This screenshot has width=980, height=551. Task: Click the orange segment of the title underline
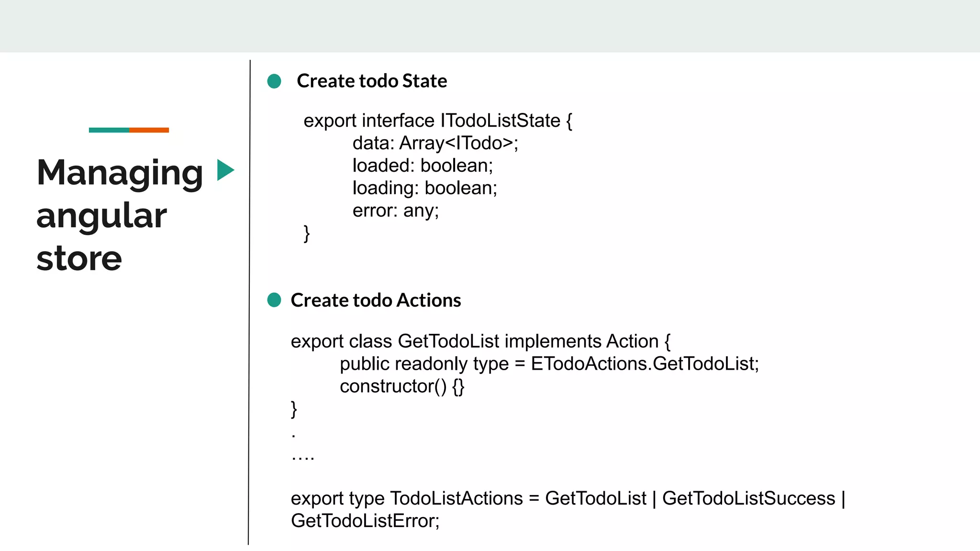click(149, 130)
